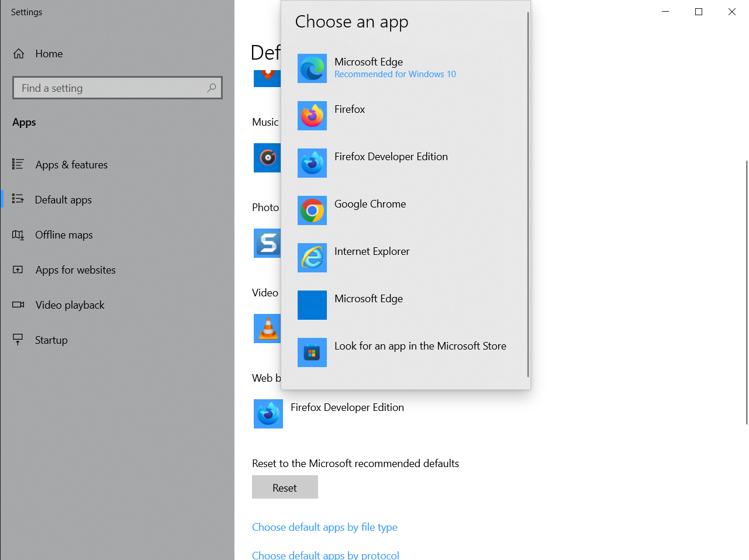The height and width of the screenshot is (560, 749).
Task: Pick the Internet Explorer icon
Action: (x=312, y=258)
